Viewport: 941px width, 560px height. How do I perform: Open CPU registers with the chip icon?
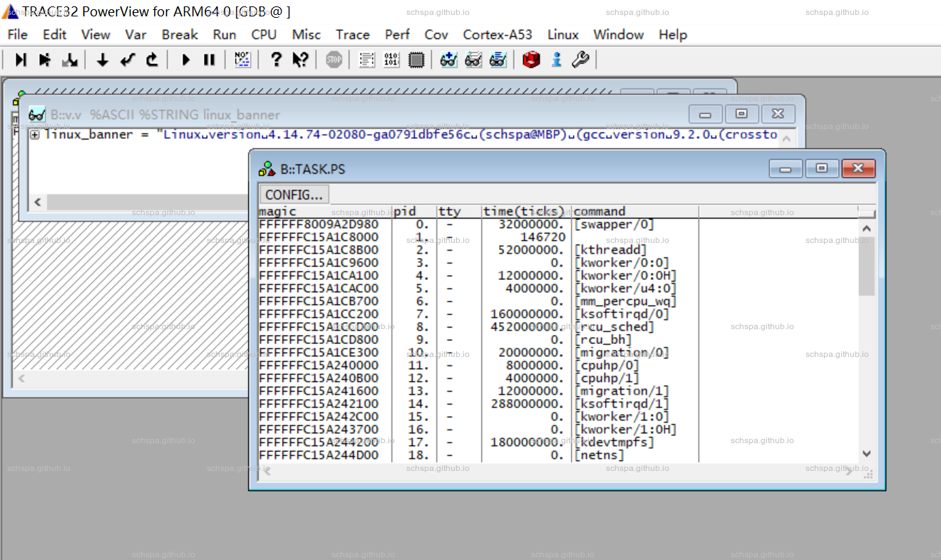pos(416,60)
